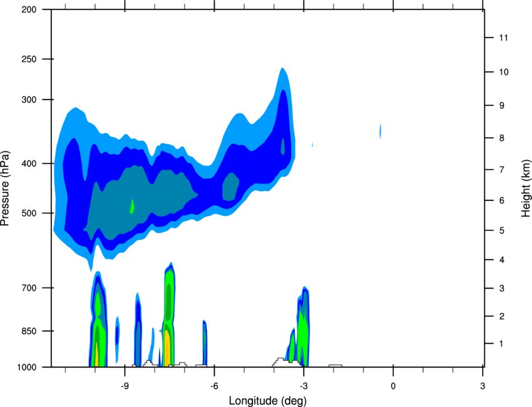This screenshot has width=532, height=407.
Task: Pick the 7 km height label
Action: tap(502, 170)
